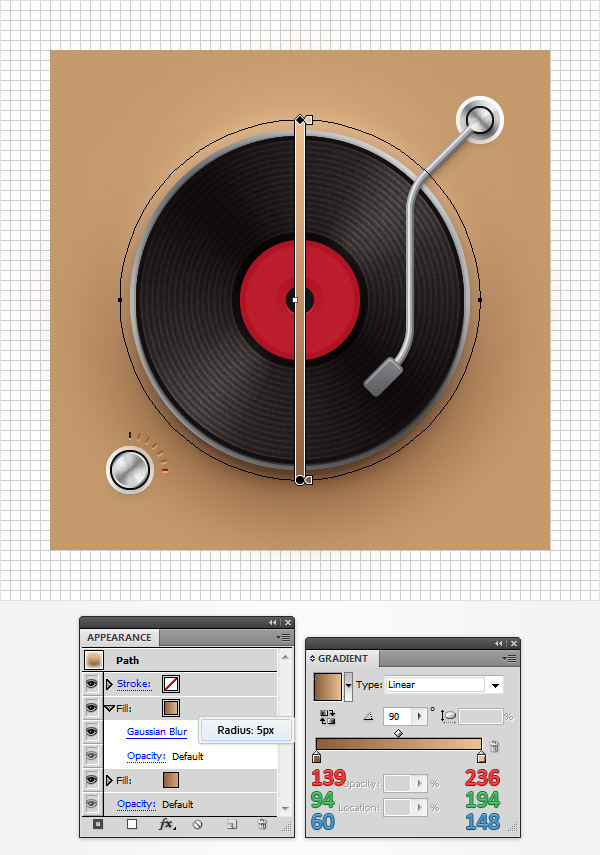The height and width of the screenshot is (855, 600).
Task: Open the Appearance panel flyout menu
Action: (x=283, y=637)
